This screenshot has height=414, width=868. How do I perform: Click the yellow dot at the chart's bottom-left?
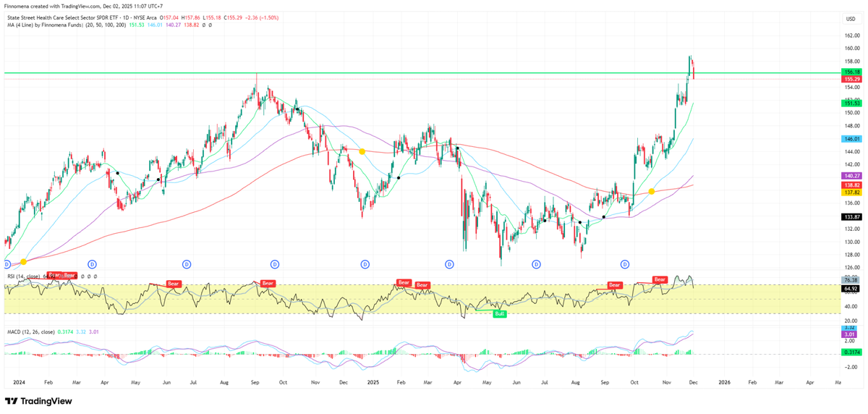click(24, 261)
